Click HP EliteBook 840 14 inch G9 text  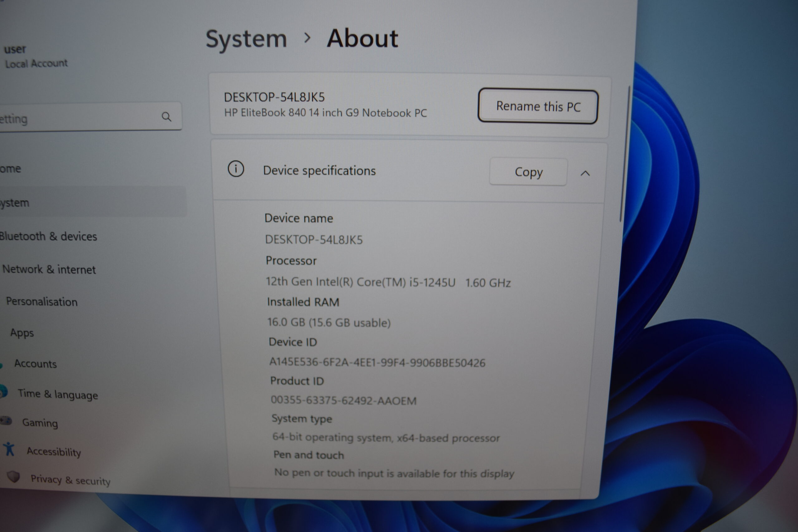pos(325,113)
